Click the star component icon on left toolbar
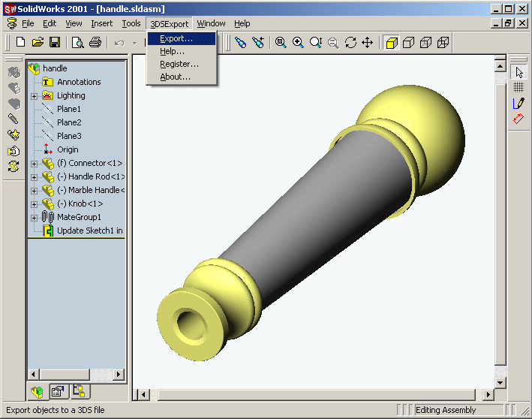The width and height of the screenshot is (532, 419). [x=14, y=134]
